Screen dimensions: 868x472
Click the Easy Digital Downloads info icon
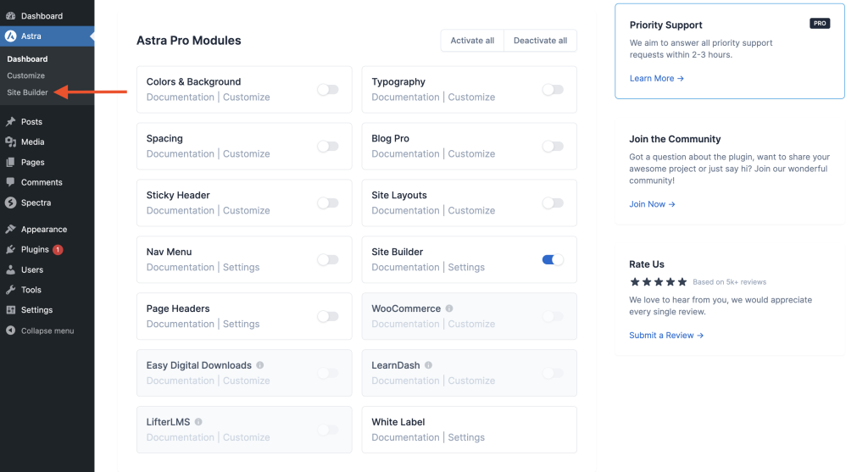pyautogui.click(x=259, y=365)
